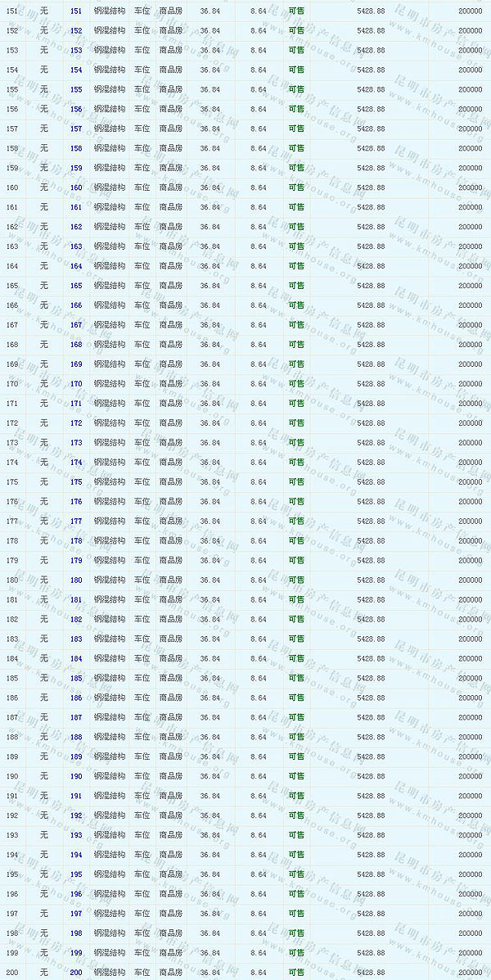This screenshot has width=491, height=980.
Task: Click the blue link numbered 172
Action: click(x=76, y=423)
